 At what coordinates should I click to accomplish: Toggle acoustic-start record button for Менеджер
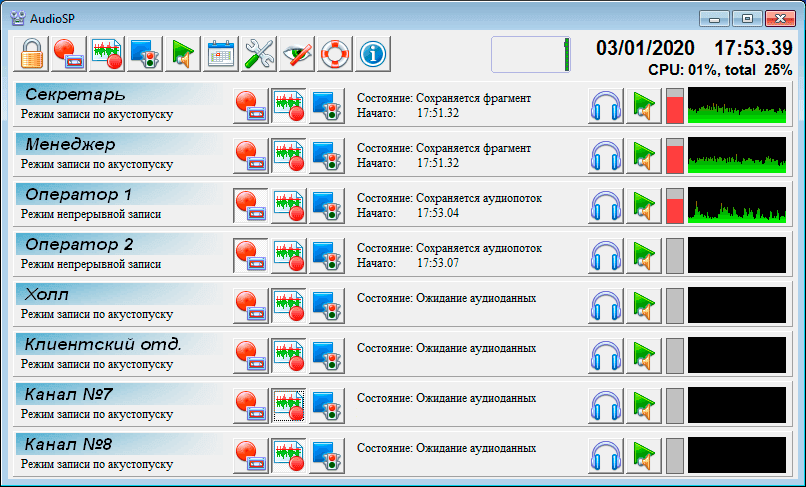pyautogui.click(x=289, y=156)
